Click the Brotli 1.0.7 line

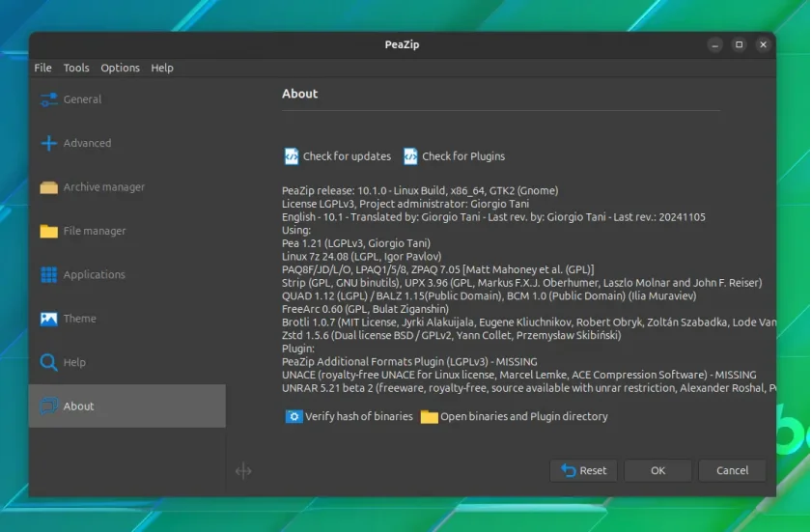[x=529, y=322]
